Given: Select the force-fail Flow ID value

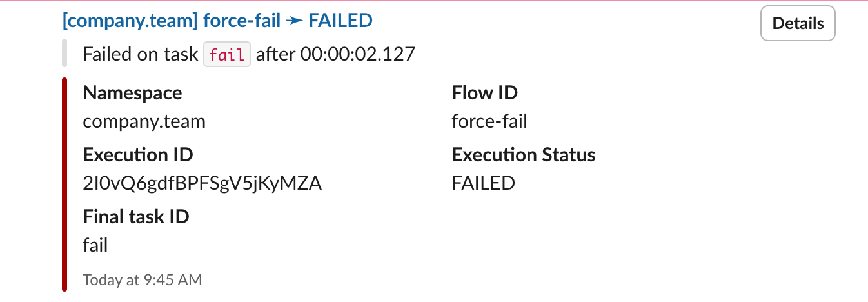Looking at the screenshot, I should pyautogui.click(x=489, y=121).
